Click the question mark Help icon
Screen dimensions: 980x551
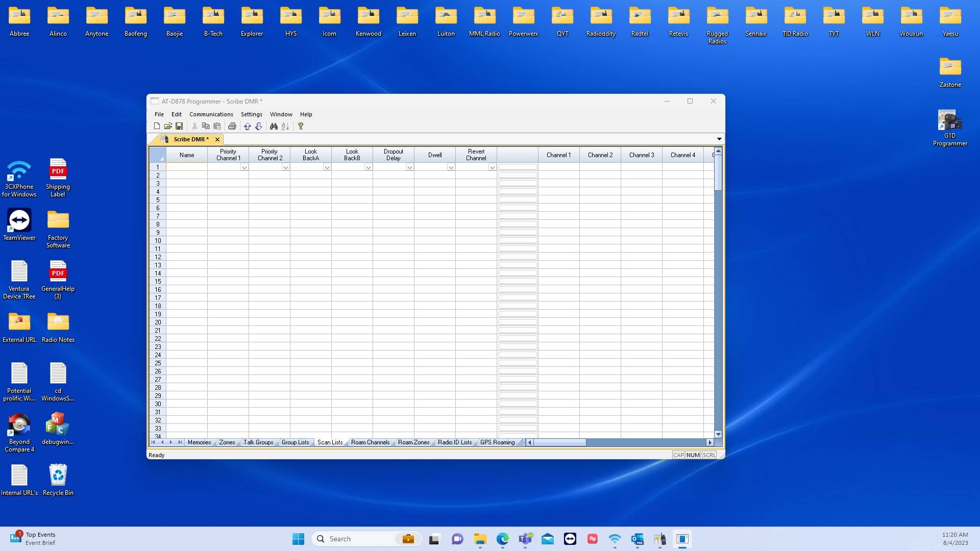pyautogui.click(x=301, y=126)
